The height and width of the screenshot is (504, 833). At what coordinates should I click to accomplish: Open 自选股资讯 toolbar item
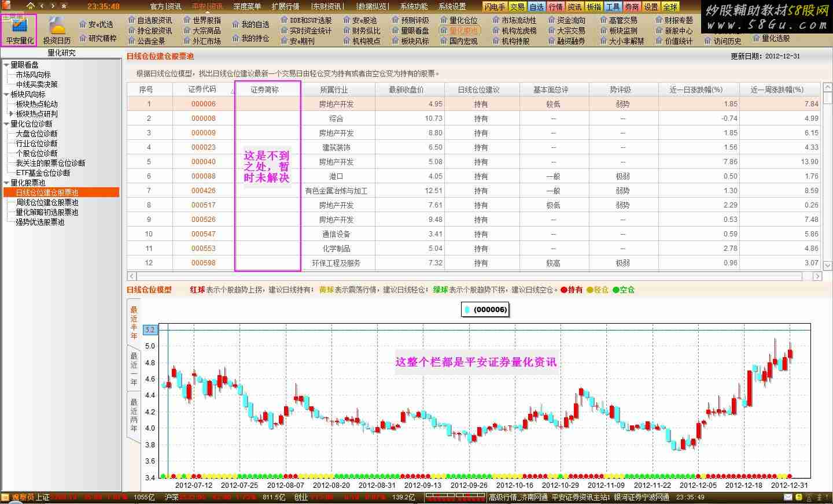point(150,20)
